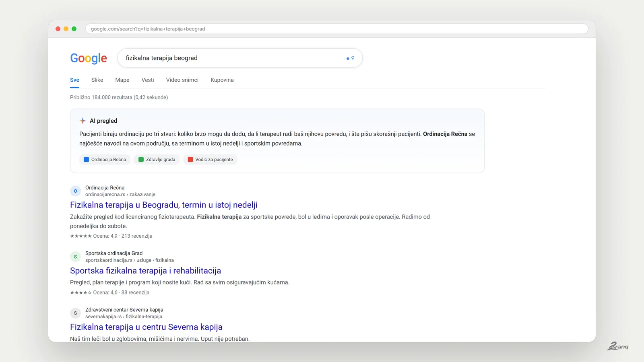
Task: Click the rating Ocena: 4,6 · 88 recenzija
Action: coord(109,292)
